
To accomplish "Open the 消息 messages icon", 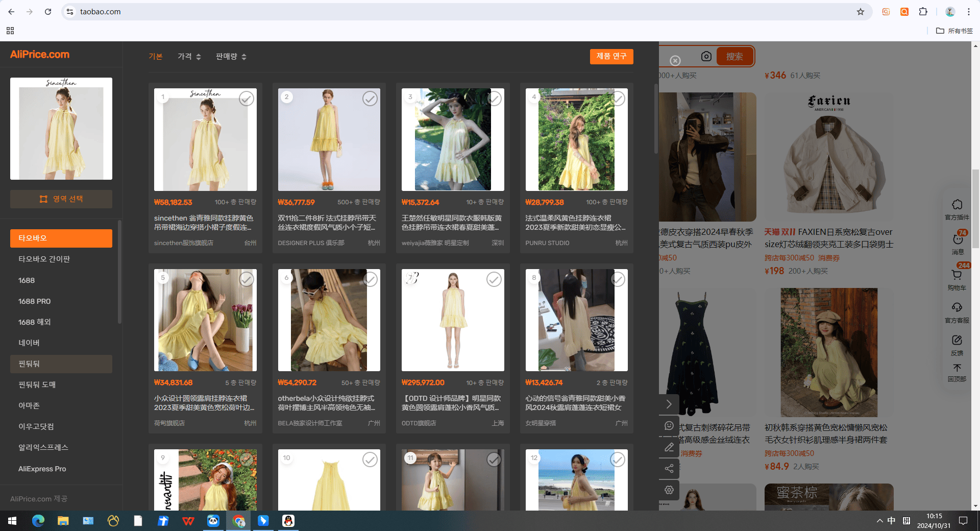I will tap(958, 244).
